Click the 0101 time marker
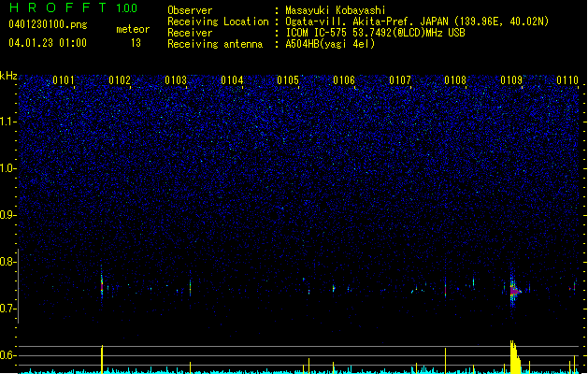The height and width of the screenshot is (374, 588). (64, 80)
